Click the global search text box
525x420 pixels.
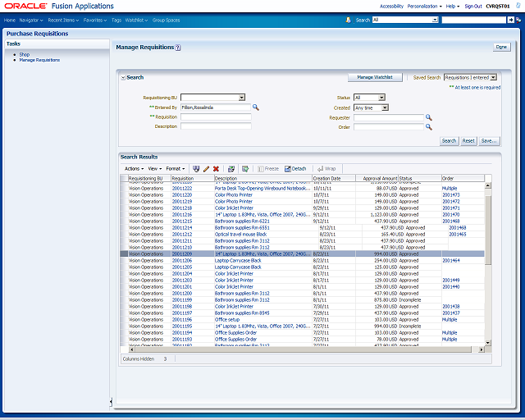coord(474,20)
